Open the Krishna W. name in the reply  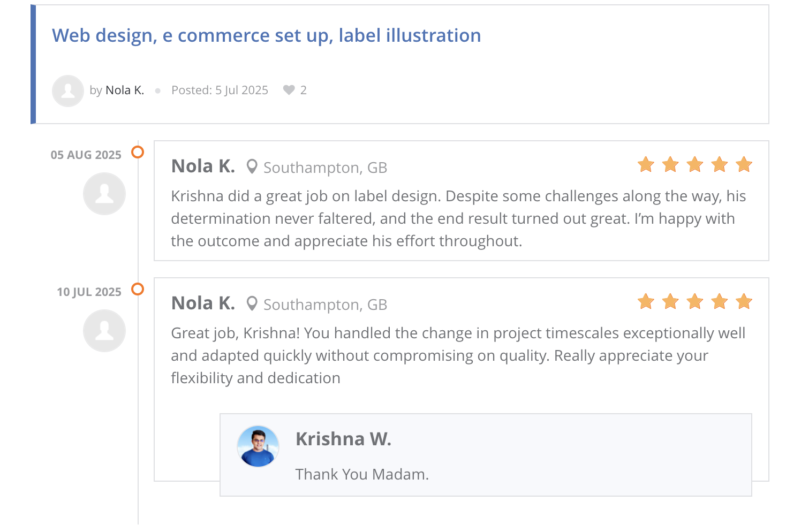pyautogui.click(x=343, y=439)
